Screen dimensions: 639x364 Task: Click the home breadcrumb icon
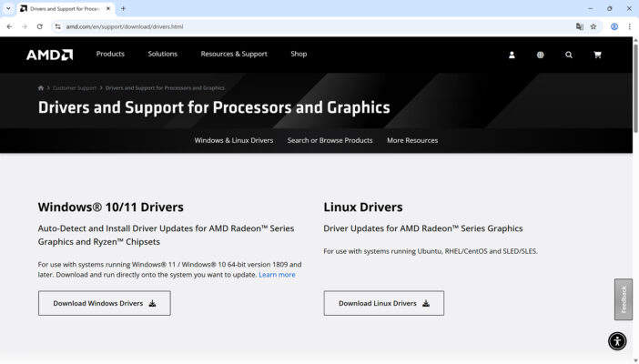pyautogui.click(x=41, y=88)
